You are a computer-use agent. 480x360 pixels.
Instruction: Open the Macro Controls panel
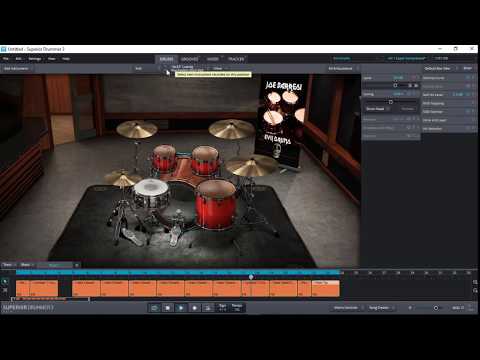pyautogui.click(x=347, y=308)
